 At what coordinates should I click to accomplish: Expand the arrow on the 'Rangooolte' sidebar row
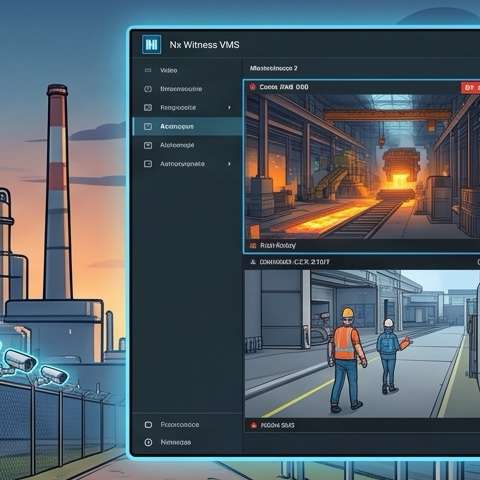(229, 108)
